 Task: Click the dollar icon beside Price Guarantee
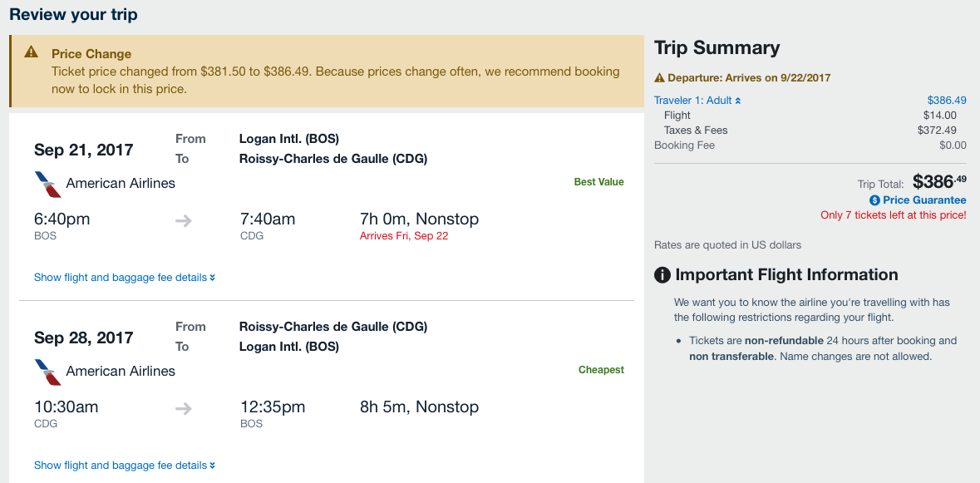(874, 200)
